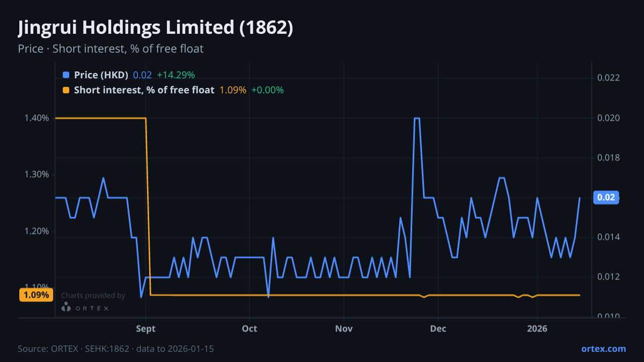
Task: Click the blue 0.02 price axis marker
Action: click(606, 197)
